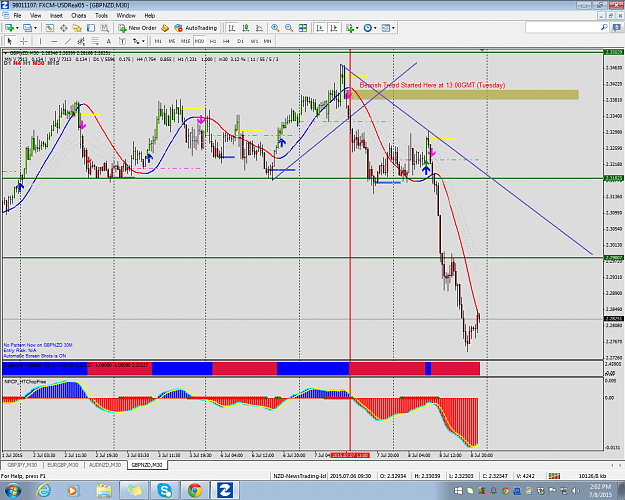Screen dimensions: 625x500
Task: Choose the text label tool
Action: pyautogui.click(x=108, y=41)
